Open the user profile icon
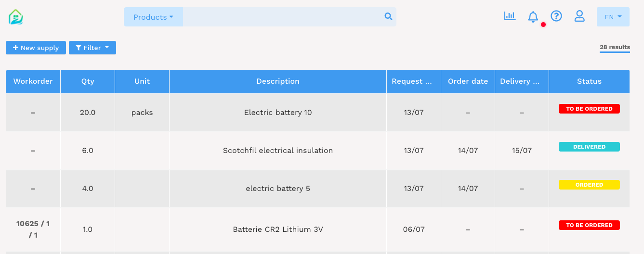Image resolution: width=644 pixels, height=254 pixels. click(x=579, y=16)
